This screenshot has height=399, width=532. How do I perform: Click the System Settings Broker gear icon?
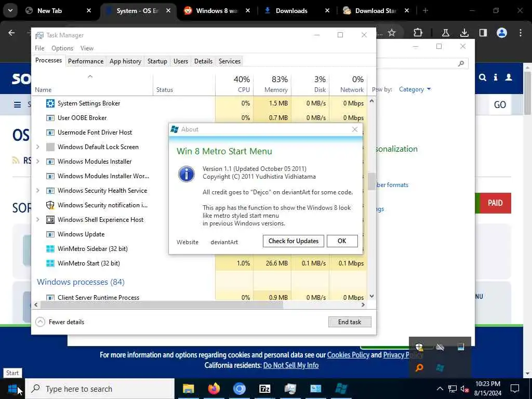click(50, 103)
